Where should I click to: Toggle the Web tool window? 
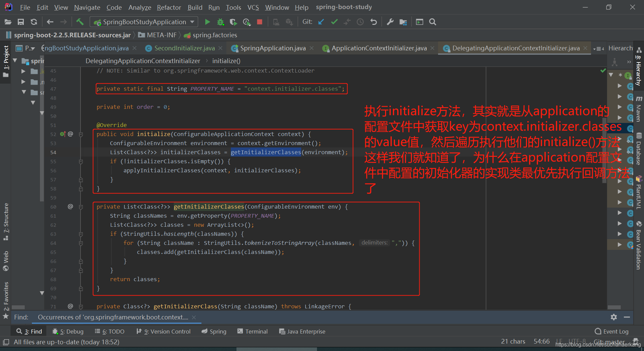[x=6, y=261]
